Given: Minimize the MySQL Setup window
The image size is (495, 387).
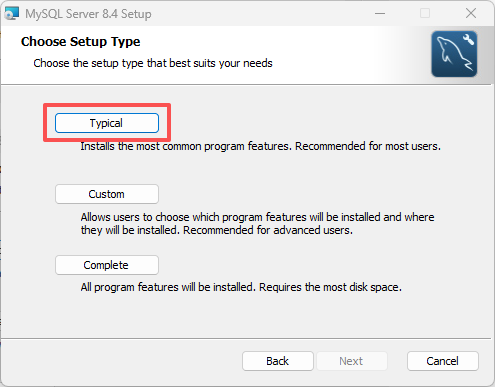Looking at the screenshot, I should (380, 14).
